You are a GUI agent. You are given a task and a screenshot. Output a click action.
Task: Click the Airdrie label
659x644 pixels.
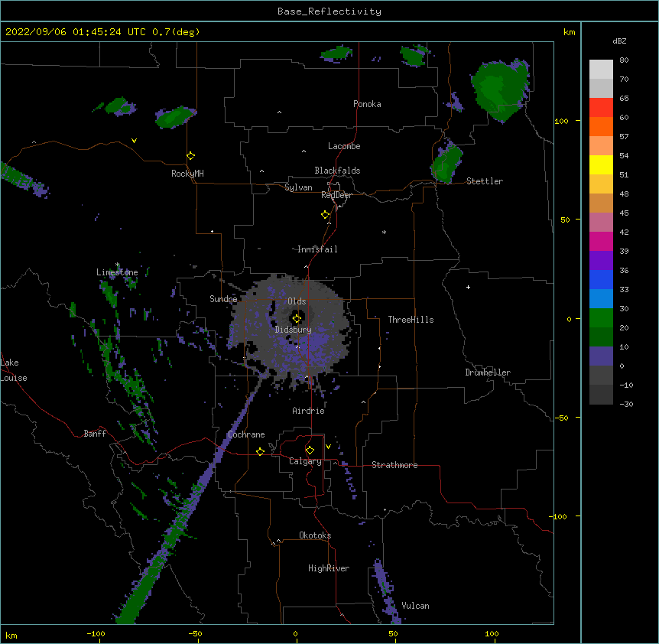point(309,411)
